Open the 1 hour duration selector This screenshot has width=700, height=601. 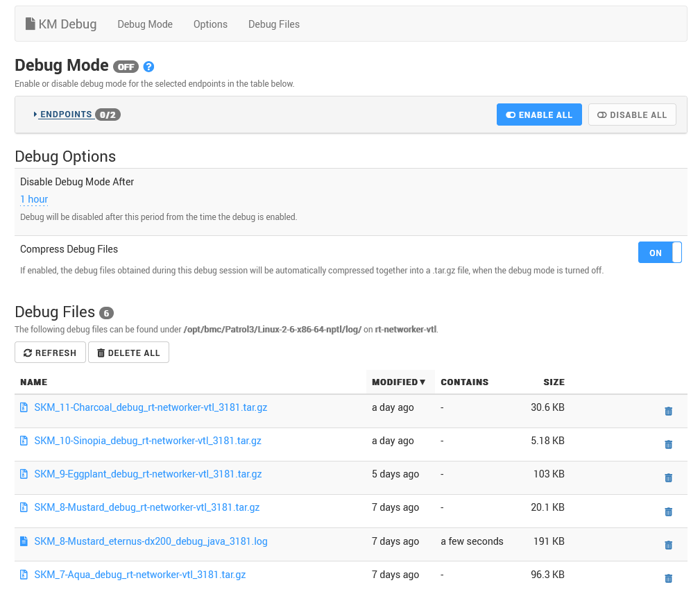click(34, 199)
